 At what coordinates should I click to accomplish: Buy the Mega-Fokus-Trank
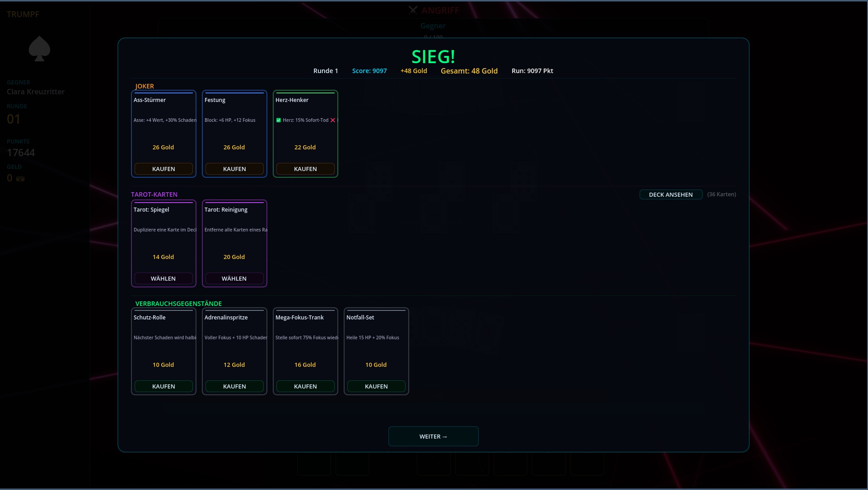pyautogui.click(x=305, y=386)
